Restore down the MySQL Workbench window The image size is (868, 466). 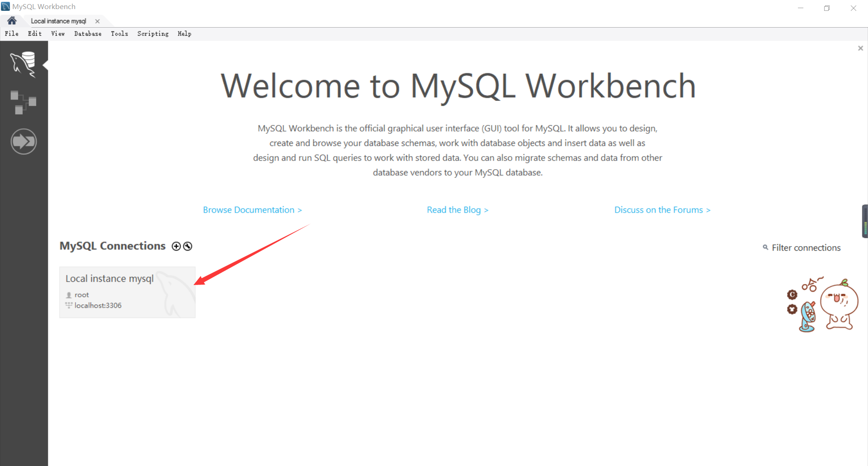827,8
